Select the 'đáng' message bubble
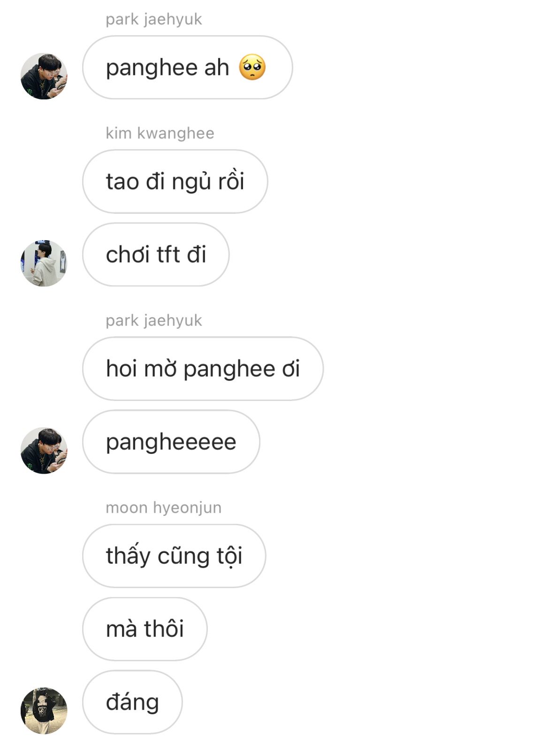 coord(132,702)
